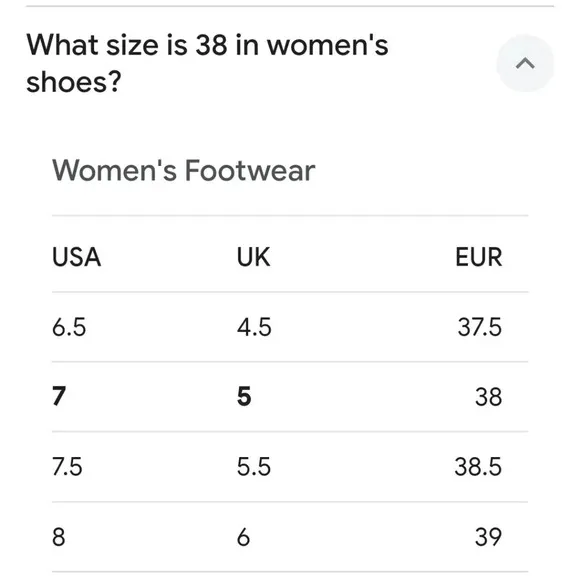Select USA size 7.5 cell

tap(67, 466)
